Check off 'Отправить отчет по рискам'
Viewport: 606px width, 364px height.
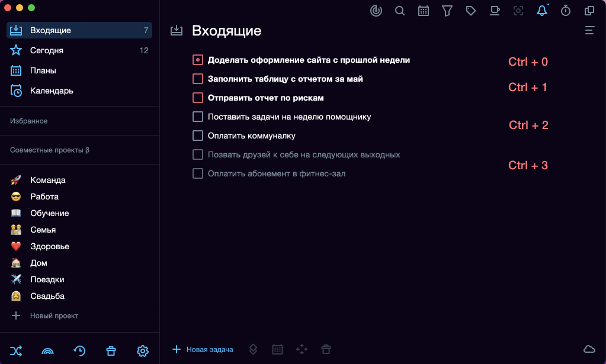198,98
